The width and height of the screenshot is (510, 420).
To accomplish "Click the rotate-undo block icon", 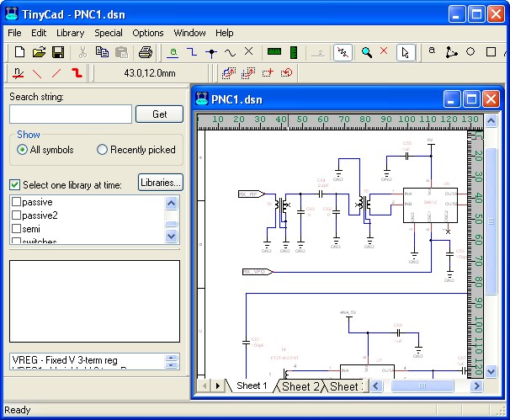I will click(286, 72).
